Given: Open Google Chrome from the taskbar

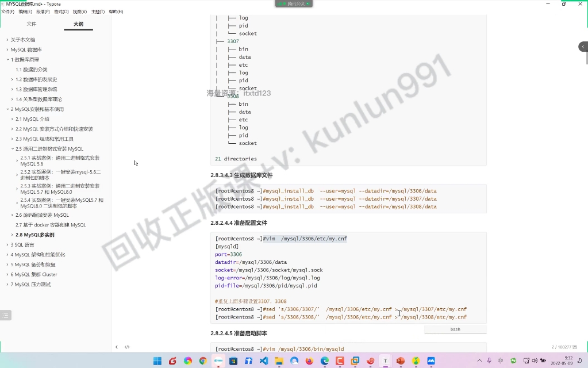Looking at the screenshot, I should [203, 361].
